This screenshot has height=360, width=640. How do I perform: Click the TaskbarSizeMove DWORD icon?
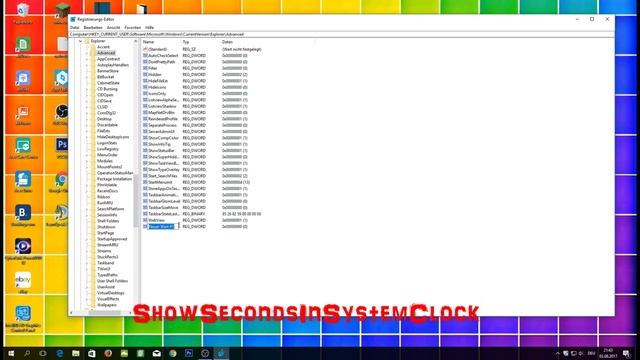145,208
